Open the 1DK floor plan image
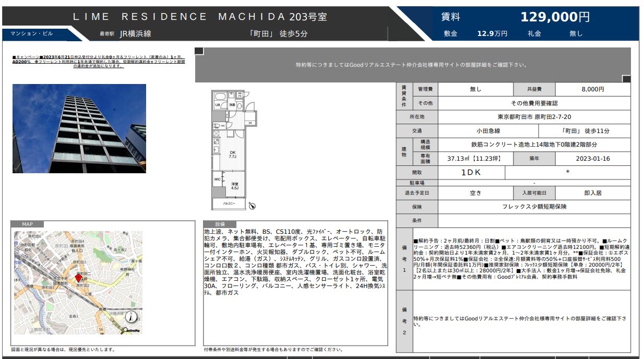The width and height of the screenshot is (644, 359). pyautogui.click(x=233, y=150)
